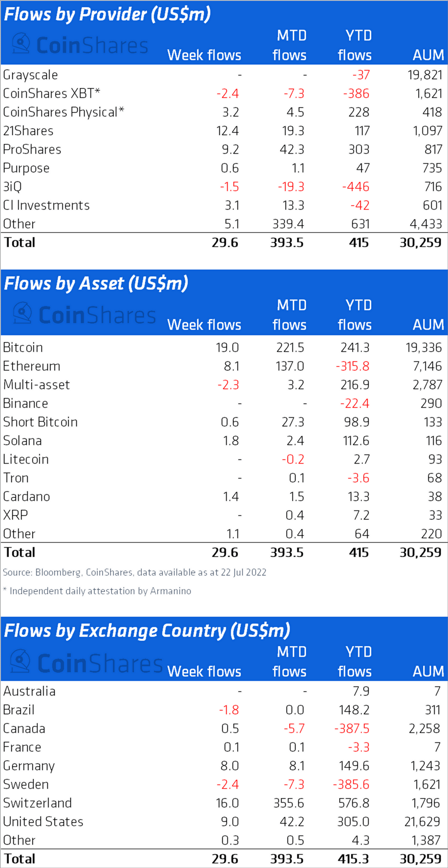Click the Week flows column header in Provider table
Image resolution: width=448 pixels, height=868 pixels.
204,55
